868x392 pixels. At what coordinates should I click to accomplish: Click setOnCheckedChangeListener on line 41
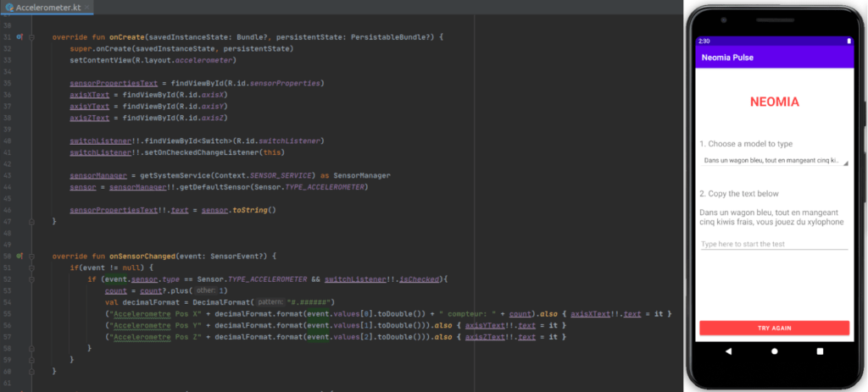click(202, 152)
